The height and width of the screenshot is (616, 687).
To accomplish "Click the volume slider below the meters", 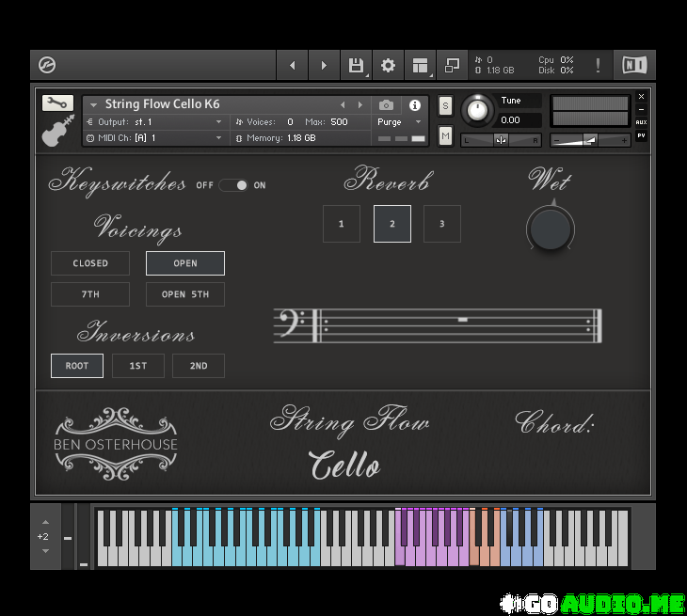I will point(590,140).
